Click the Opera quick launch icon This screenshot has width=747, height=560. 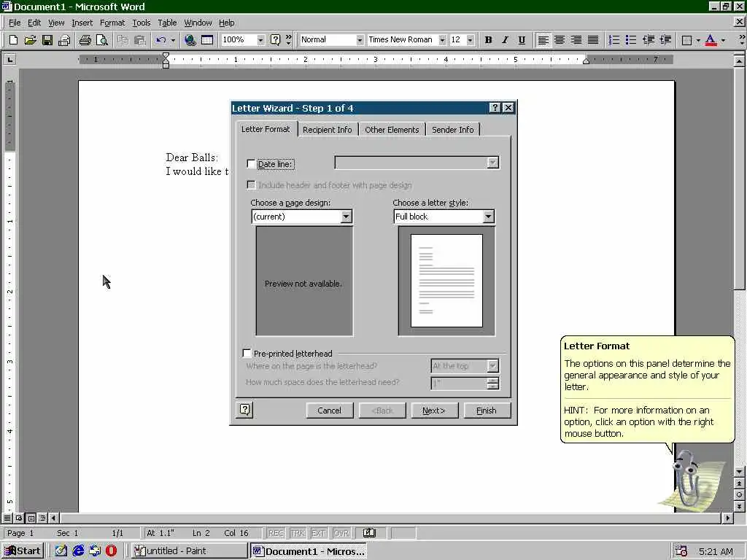click(111, 551)
